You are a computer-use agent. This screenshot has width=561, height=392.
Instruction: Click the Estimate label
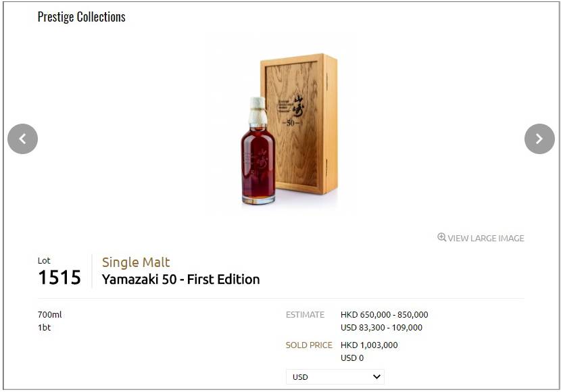coord(305,315)
